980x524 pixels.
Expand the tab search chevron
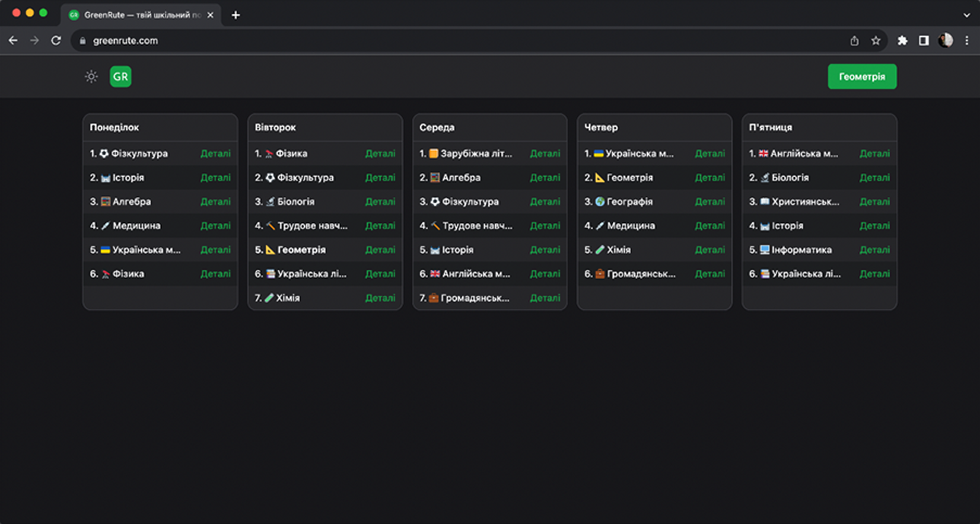click(x=966, y=15)
